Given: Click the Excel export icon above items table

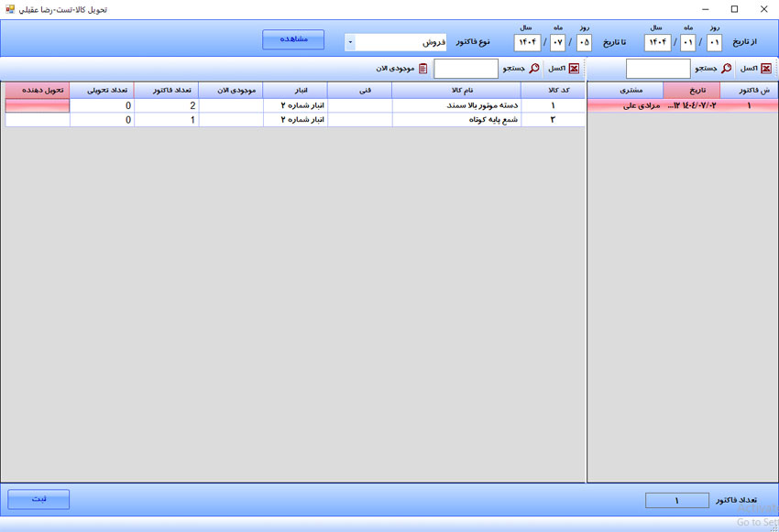Looking at the screenshot, I should coord(574,69).
